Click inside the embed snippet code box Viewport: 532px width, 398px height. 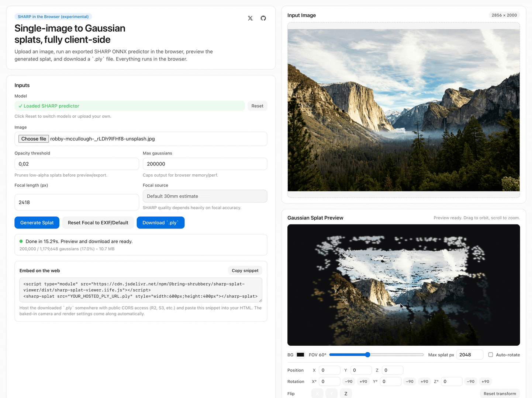[141, 290]
